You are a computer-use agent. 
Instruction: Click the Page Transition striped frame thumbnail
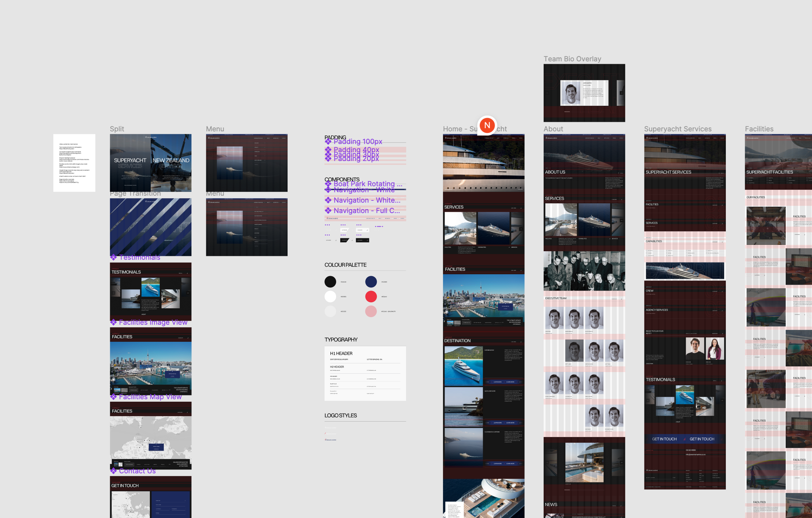click(151, 227)
